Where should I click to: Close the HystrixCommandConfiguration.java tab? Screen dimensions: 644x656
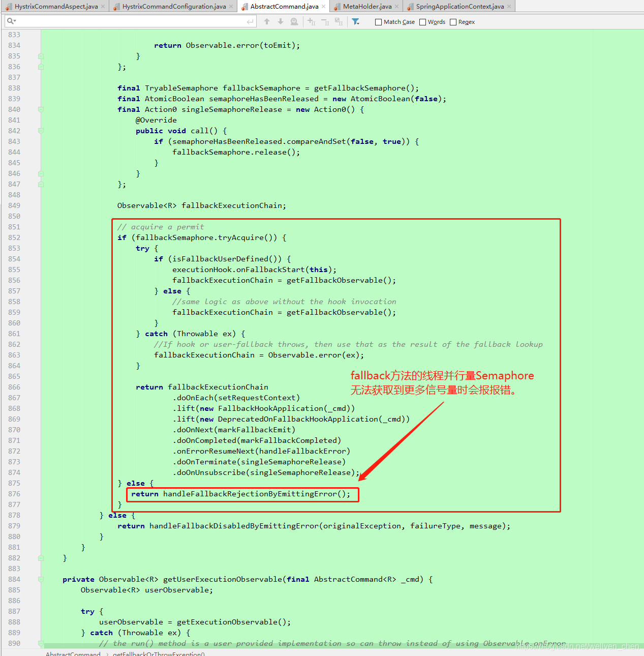tap(231, 7)
